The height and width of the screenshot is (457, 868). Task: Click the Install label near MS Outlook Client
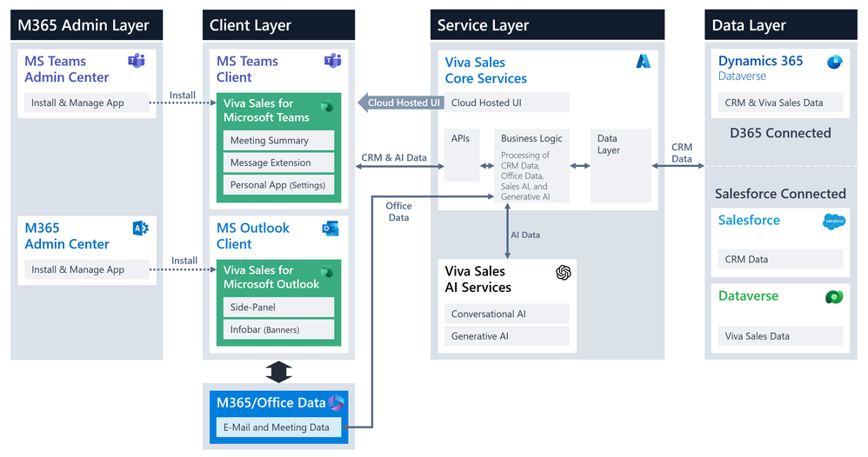184,261
